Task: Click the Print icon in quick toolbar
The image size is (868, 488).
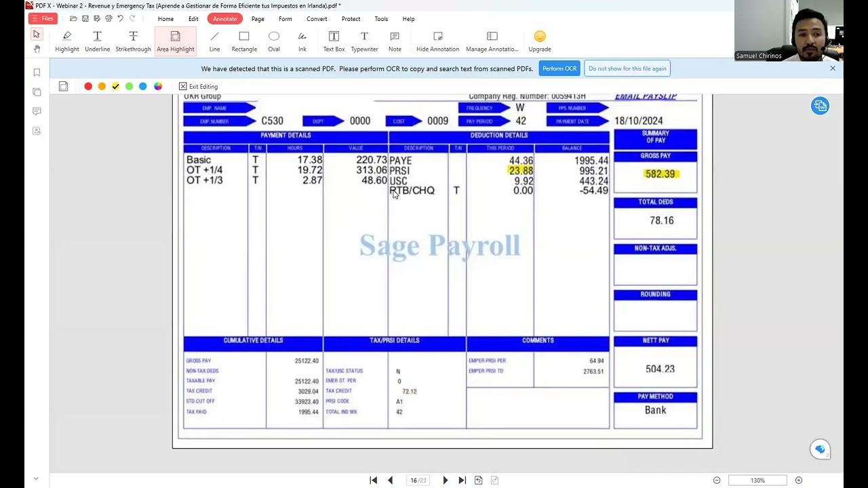Action: (x=108, y=18)
